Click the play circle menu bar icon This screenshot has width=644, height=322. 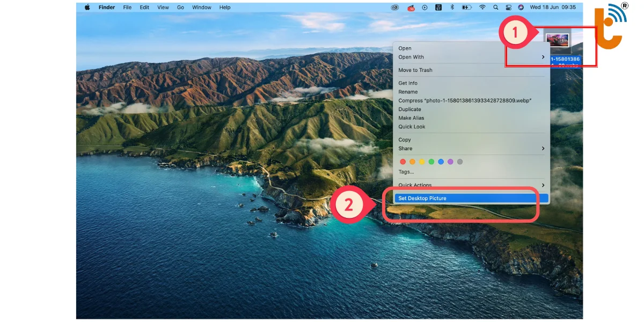pos(425,8)
